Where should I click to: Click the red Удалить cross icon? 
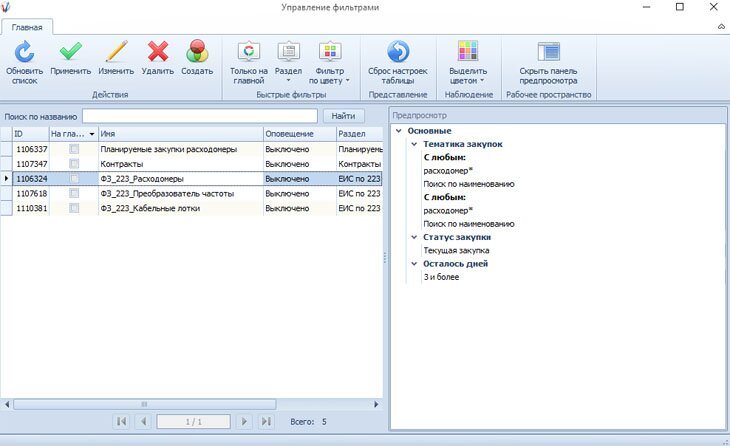pyautogui.click(x=157, y=52)
